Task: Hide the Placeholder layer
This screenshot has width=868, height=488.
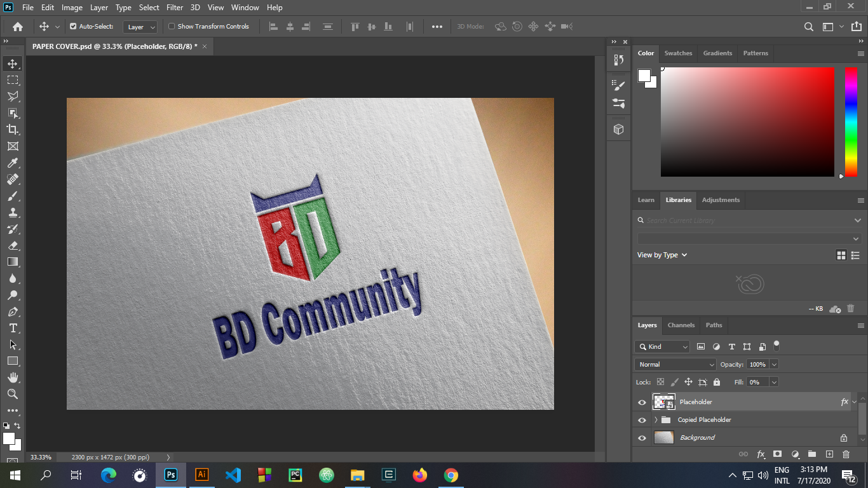Action: pyautogui.click(x=642, y=402)
